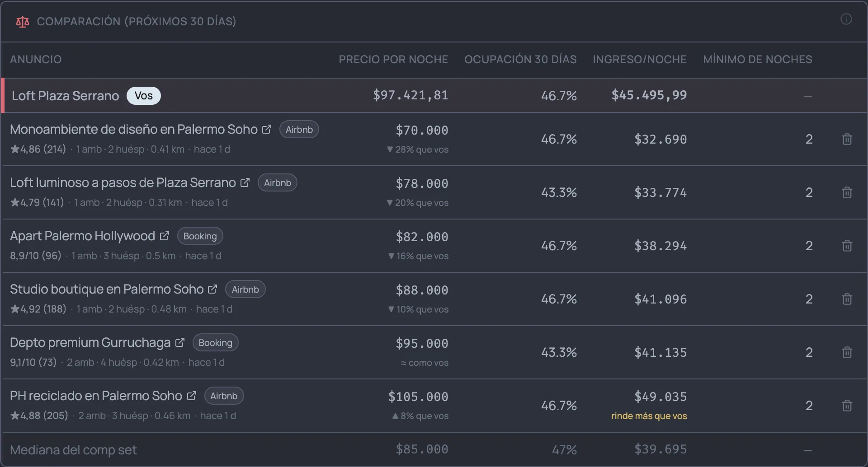Delete the Loft luminoso a pasos de Plaza Serrano row
The height and width of the screenshot is (467, 868).
click(x=847, y=192)
